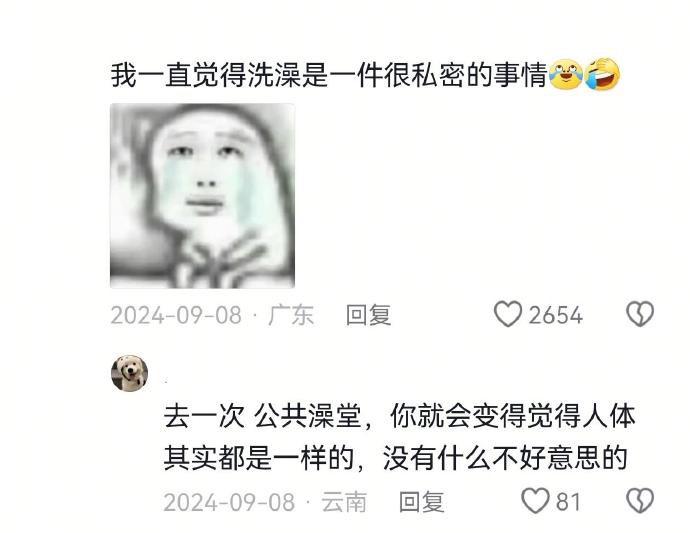Screen dimensions: 690x533
Task: Click the 81 like count number
Action: pos(568,502)
